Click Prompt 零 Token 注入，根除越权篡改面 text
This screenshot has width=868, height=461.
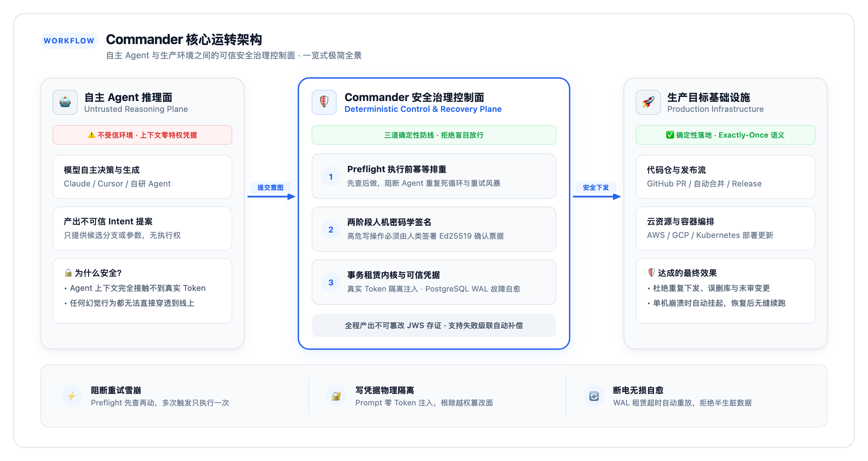point(424,403)
